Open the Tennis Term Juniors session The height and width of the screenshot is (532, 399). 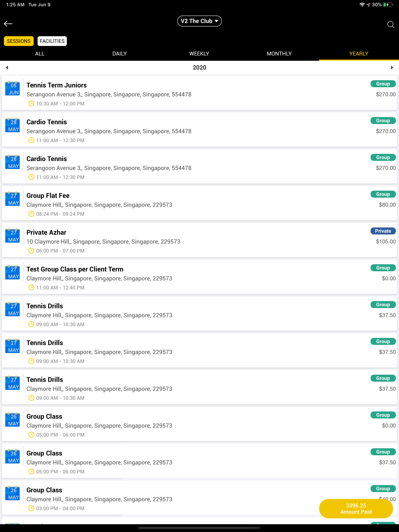(199, 93)
